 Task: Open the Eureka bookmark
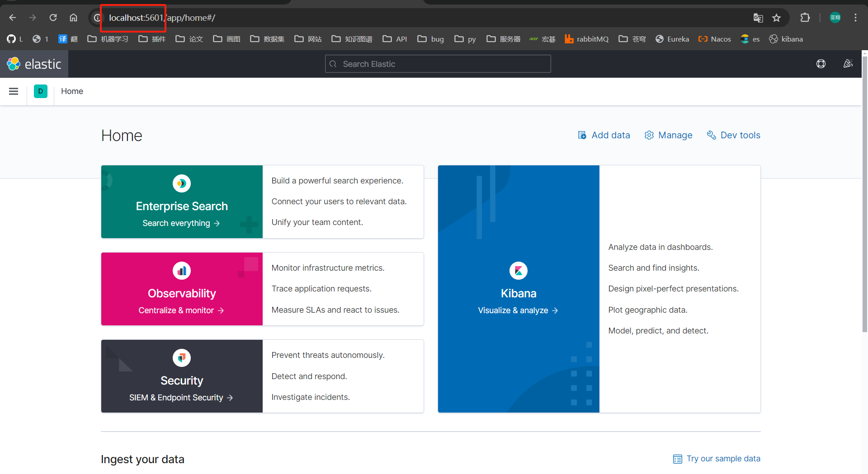coord(672,39)
